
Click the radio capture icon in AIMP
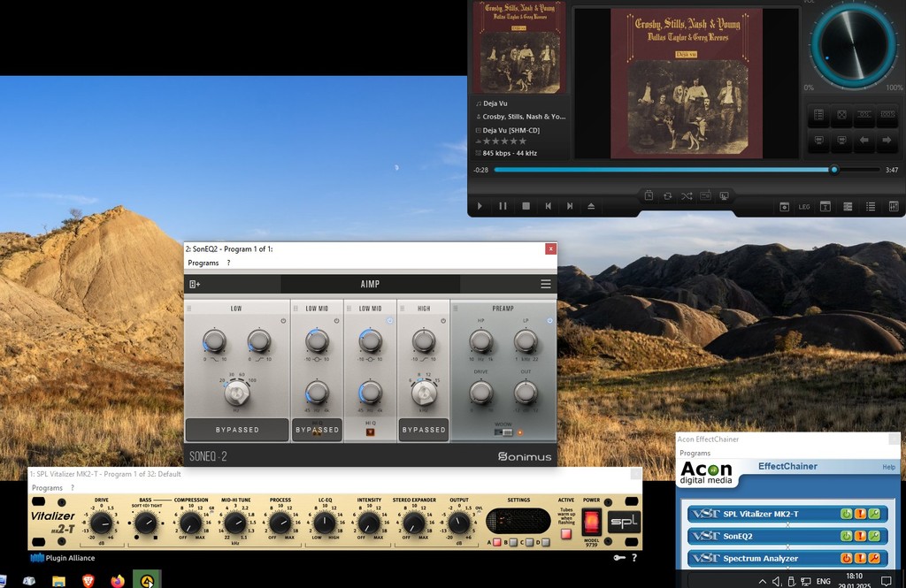705,195
